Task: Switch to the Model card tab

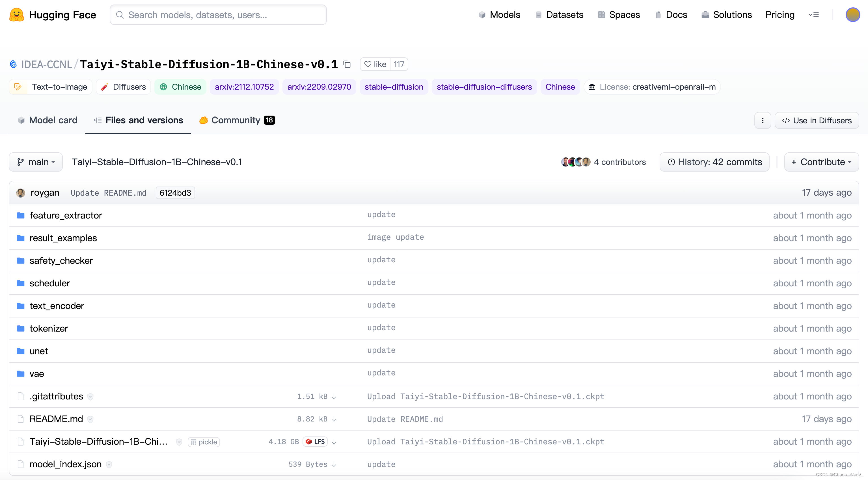Action: (x=47, y=120)
